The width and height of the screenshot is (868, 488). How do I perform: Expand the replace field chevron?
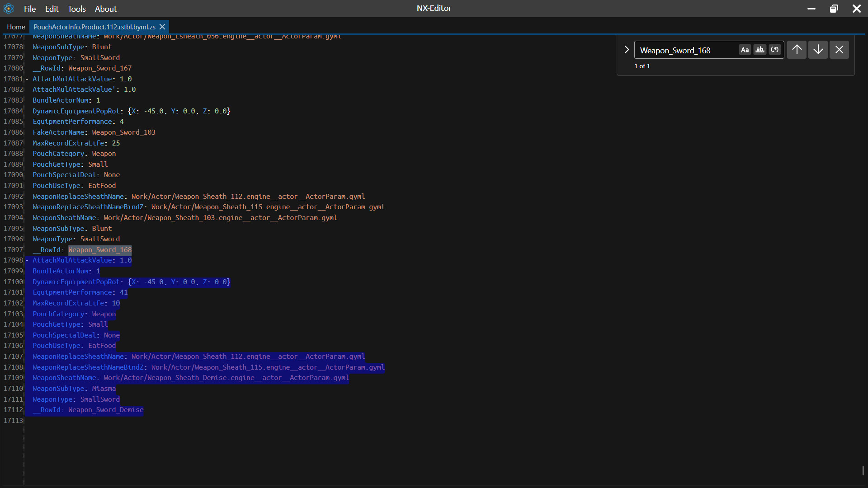pos(627,50)
